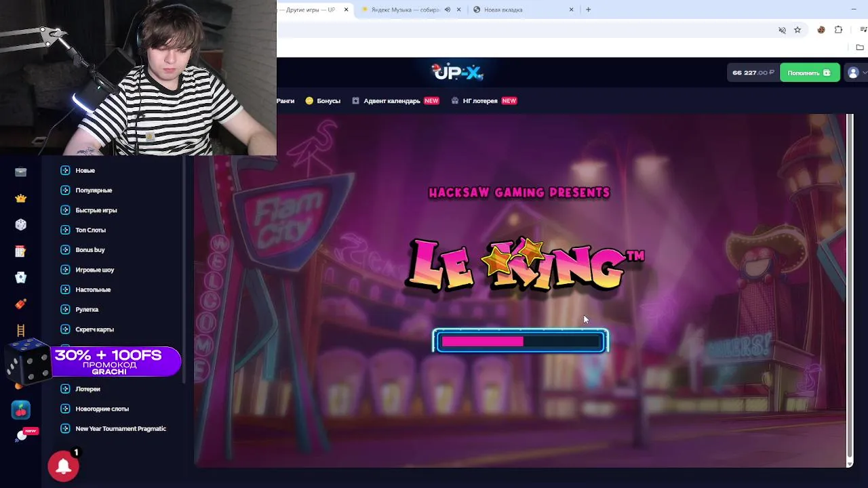Mute Yandex Music tab via speaker icon
The image size is (868, 488).
(x=447, y=9)
